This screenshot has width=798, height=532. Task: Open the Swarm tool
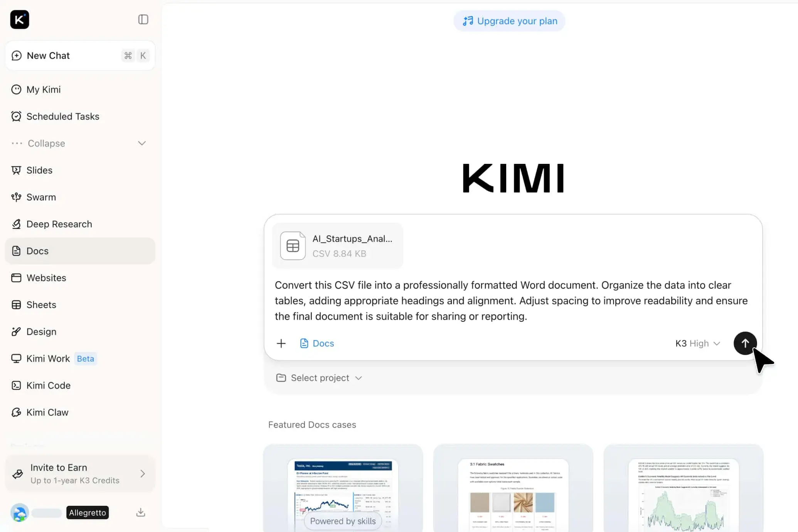pyautogui.click(x=80, y=197)
